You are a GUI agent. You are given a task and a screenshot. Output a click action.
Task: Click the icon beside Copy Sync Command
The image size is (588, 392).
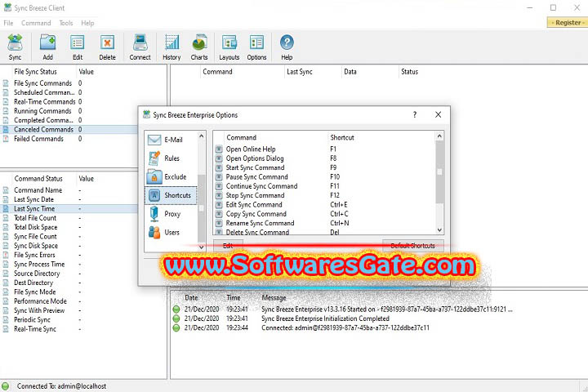[219, 214]
